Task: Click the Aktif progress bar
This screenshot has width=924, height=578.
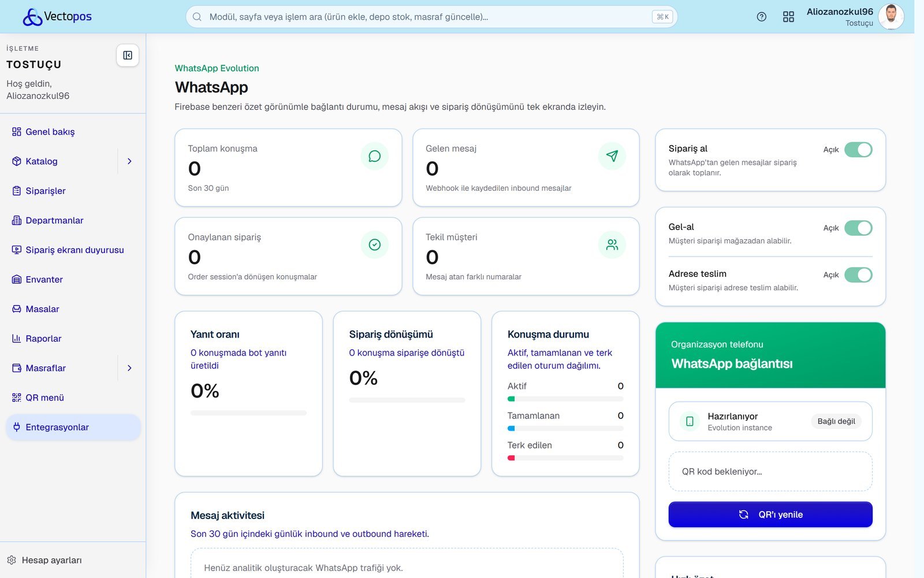Action: coord(565,399)
